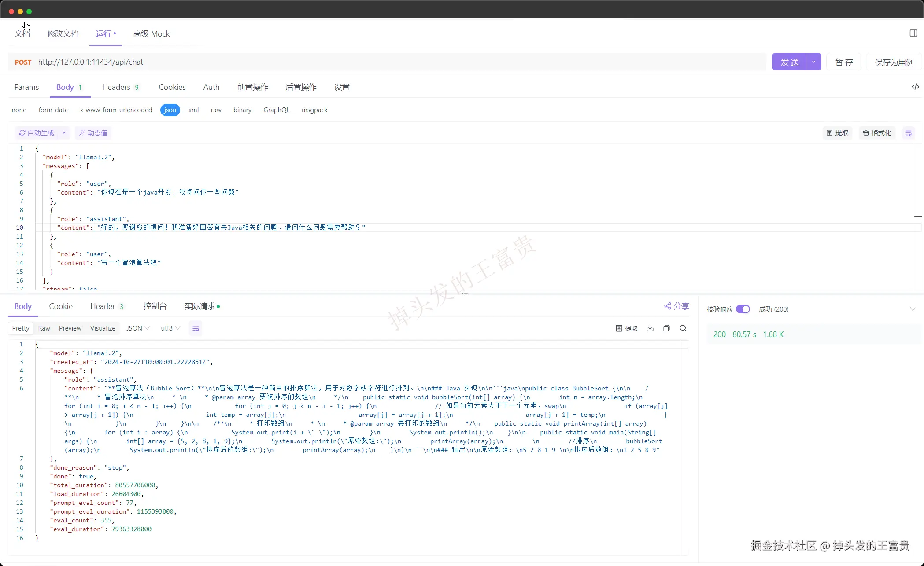
Task: Select the raw body type option
Action: pos(216,110)
